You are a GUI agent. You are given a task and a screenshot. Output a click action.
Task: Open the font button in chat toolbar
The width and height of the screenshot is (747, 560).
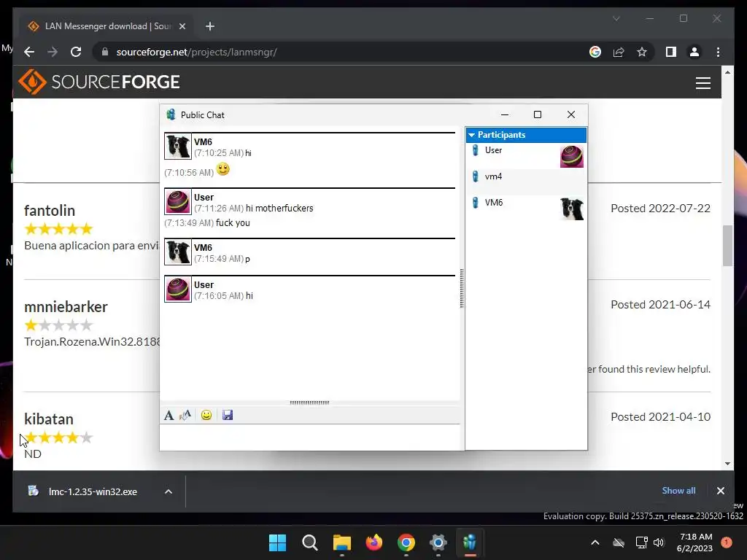pyautogui.click(x=169, y=415)
